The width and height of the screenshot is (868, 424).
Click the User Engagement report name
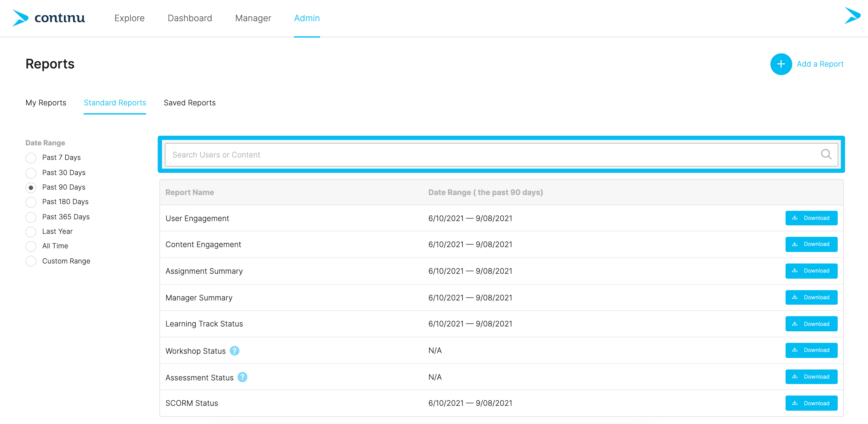(x=197, y=218)
